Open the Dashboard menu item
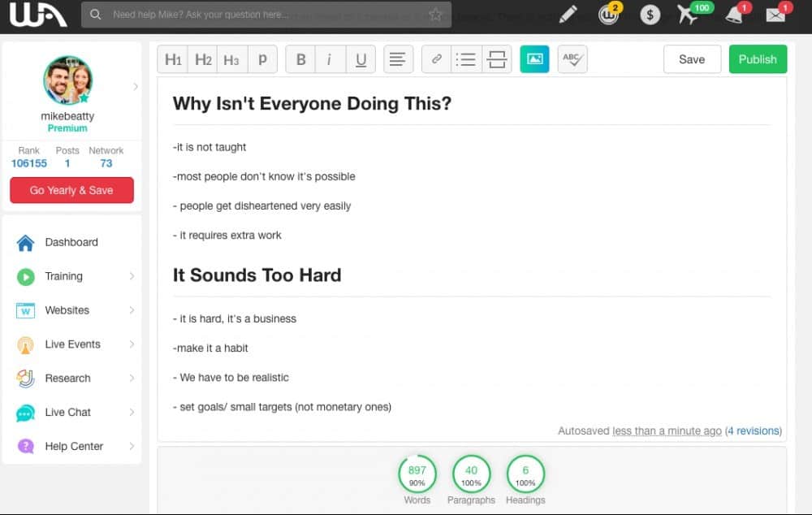Viewport: 812px width, 515px height. click(x=71, y=243)
